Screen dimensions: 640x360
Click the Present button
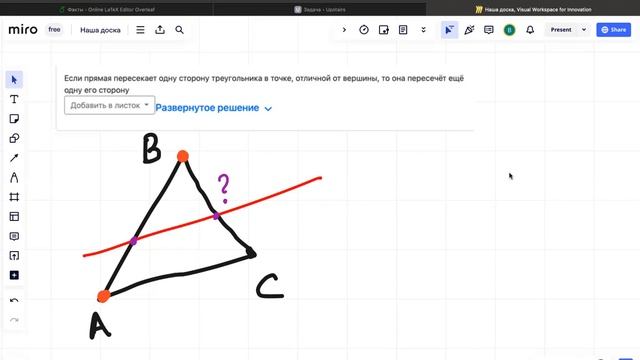(561, 30)
